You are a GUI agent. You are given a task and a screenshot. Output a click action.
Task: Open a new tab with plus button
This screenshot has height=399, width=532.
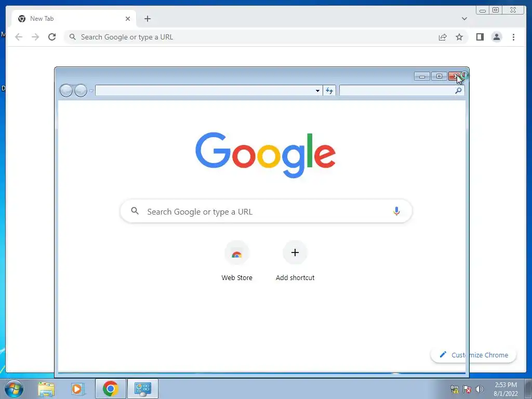click(147, 19)
